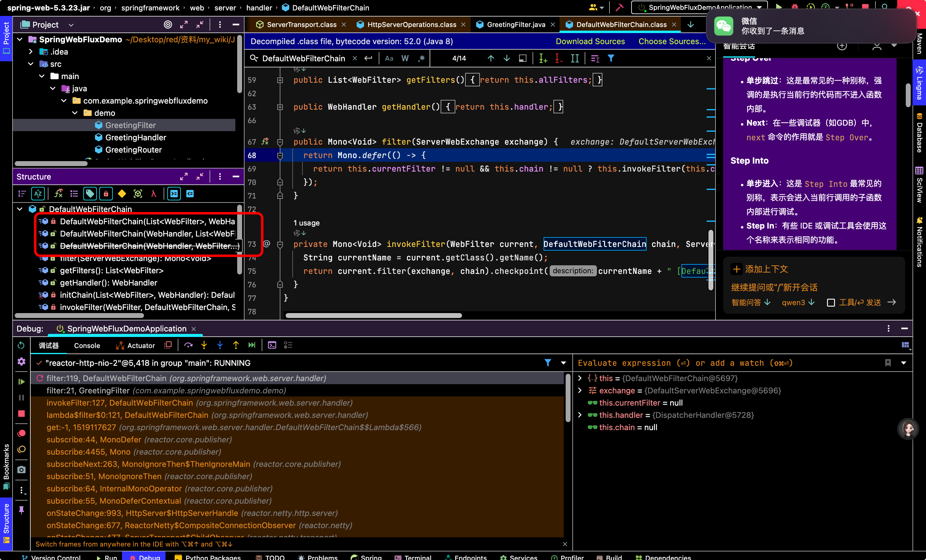Screen dimensions: 926x560
Task: Click the Choose Sources link
Action: pos(672,41)
